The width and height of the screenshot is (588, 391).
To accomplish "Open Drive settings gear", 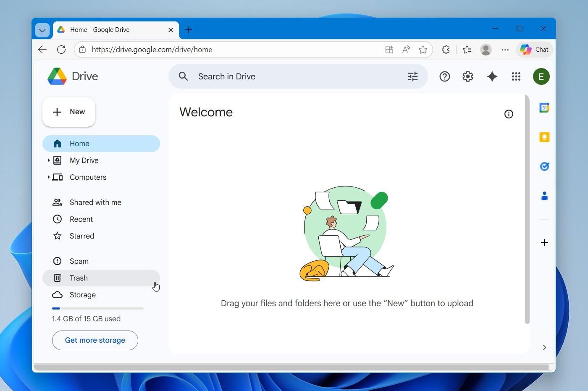I will [x=468, y=76].
